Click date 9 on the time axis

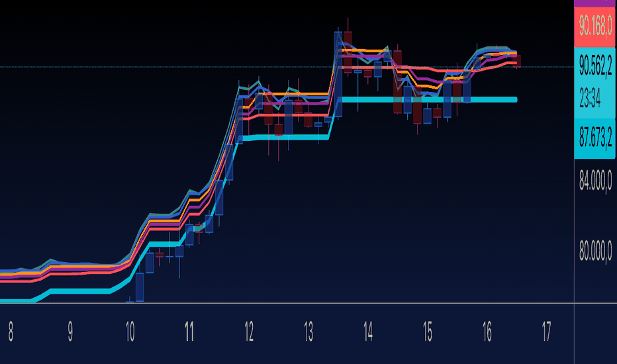click(x=70, y=332)
